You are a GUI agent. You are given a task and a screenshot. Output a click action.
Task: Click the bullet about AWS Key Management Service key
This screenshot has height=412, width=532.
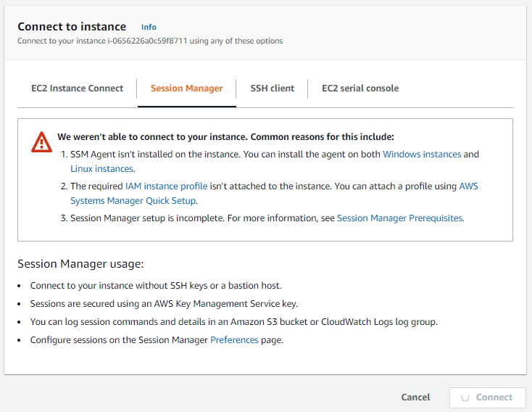click(x=164, y=304)
